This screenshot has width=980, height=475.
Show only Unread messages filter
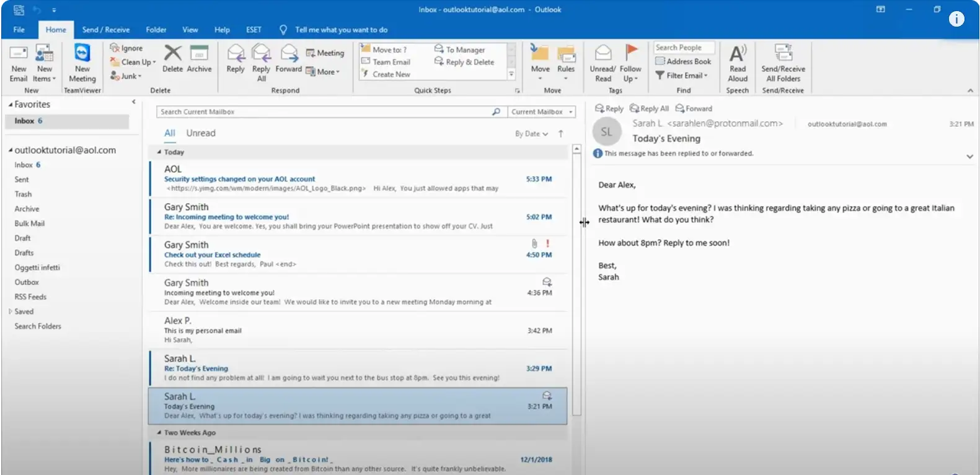click(x=201, y=133)
